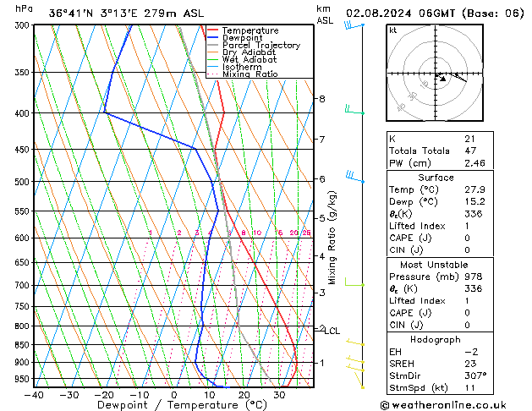Click the 950 pressure level label
532x411 pixels.
pyautogui.click(x=24, y=379)
